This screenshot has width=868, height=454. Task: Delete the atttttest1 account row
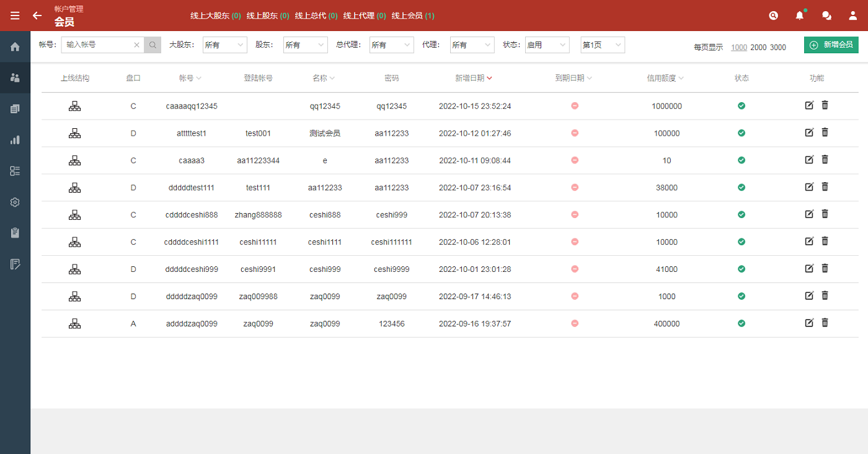pyautogui.click(x=825, y=133)
